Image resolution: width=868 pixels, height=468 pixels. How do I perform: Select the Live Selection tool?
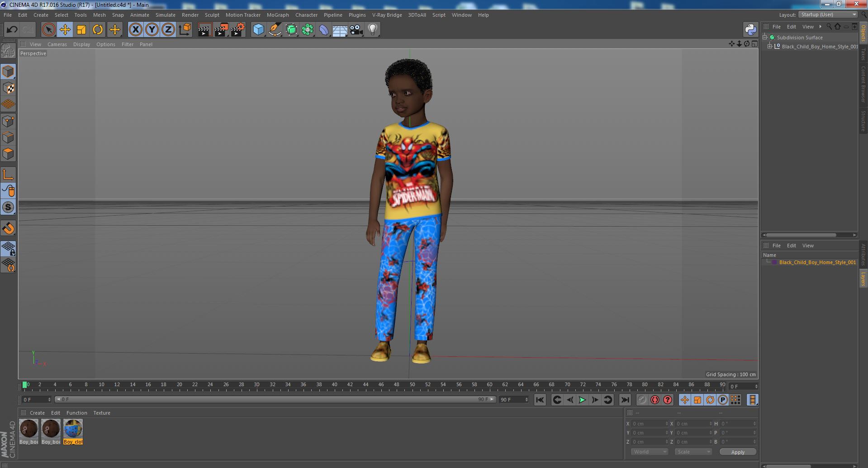pos(48,30)
